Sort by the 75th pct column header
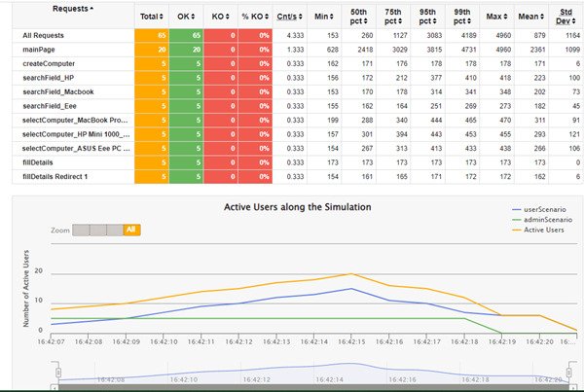 pos(393,17)
